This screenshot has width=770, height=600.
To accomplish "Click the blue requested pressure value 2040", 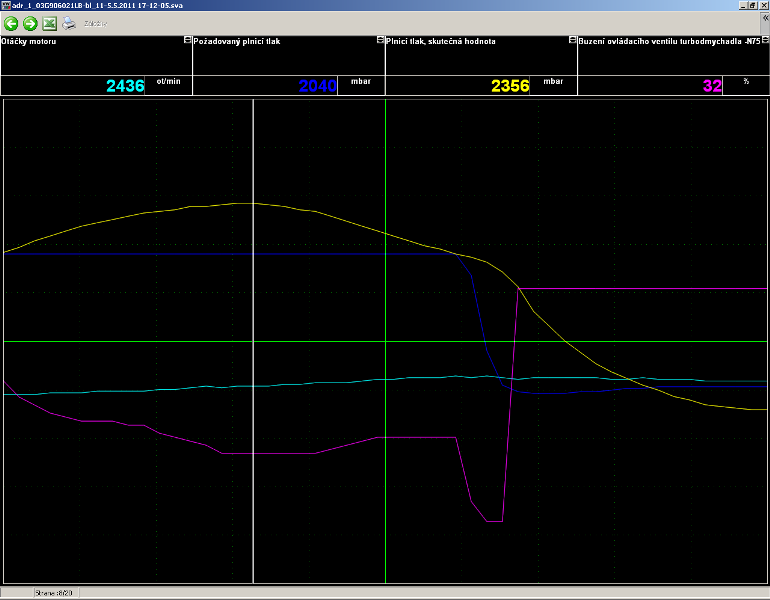I will [317, 86].
